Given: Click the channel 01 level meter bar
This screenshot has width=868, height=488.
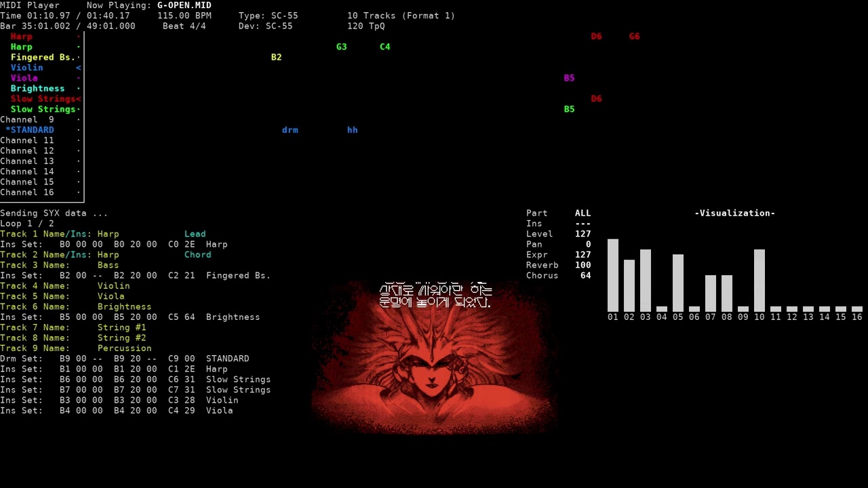Looking at the screenshot, I should (613, 275).
